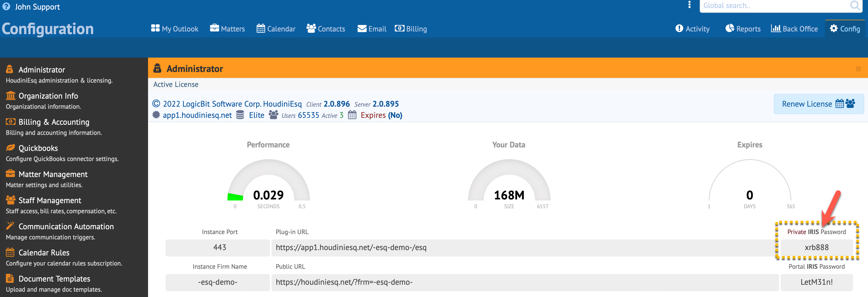
Task: Click the Renew License button
Action: pos(818,104)
